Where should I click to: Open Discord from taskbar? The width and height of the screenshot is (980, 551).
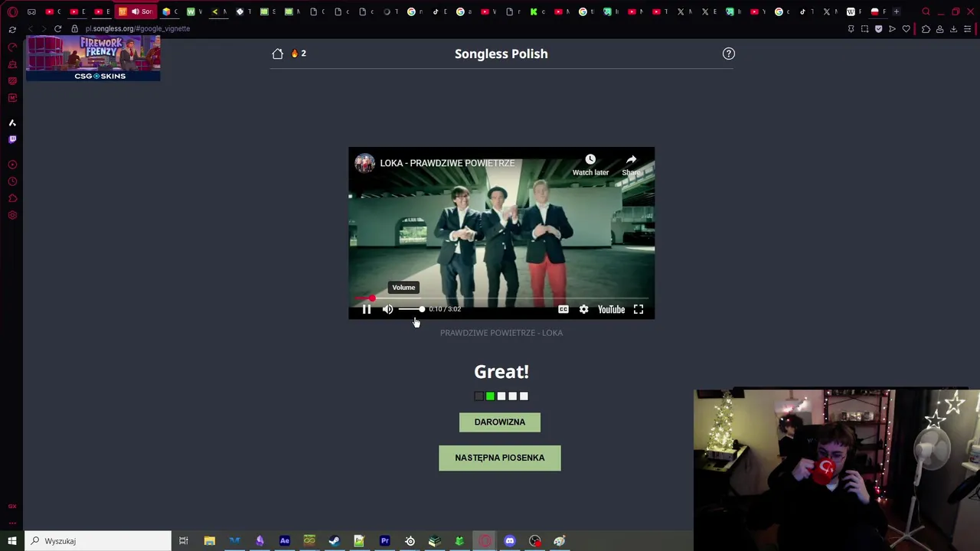pyautogui.click(x=510, y=541)
